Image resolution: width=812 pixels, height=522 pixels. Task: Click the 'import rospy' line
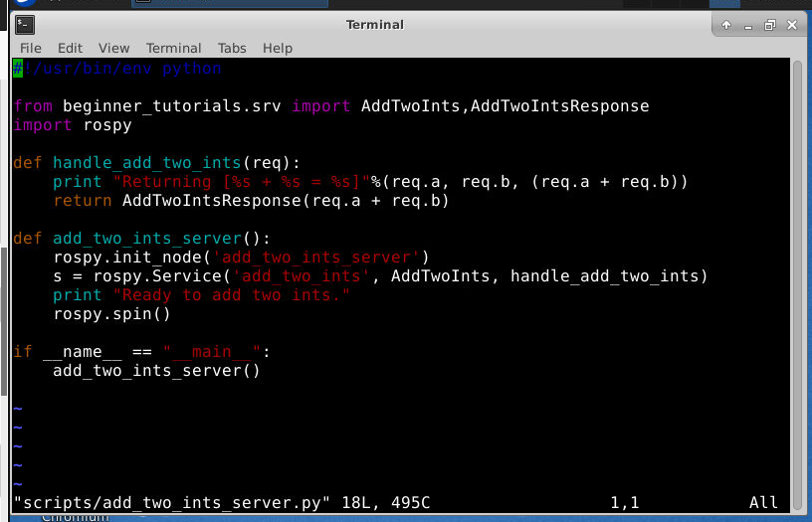(x=73, y=125)
